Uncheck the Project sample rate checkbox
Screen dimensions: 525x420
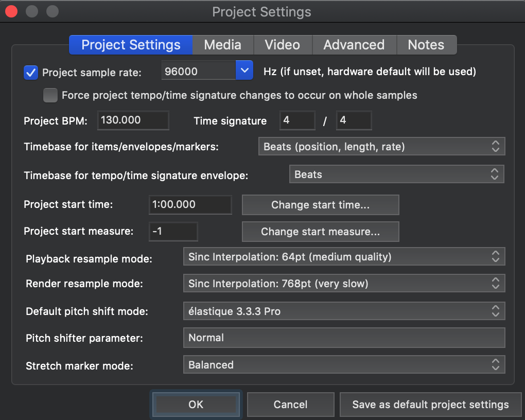tap(31, 73)
